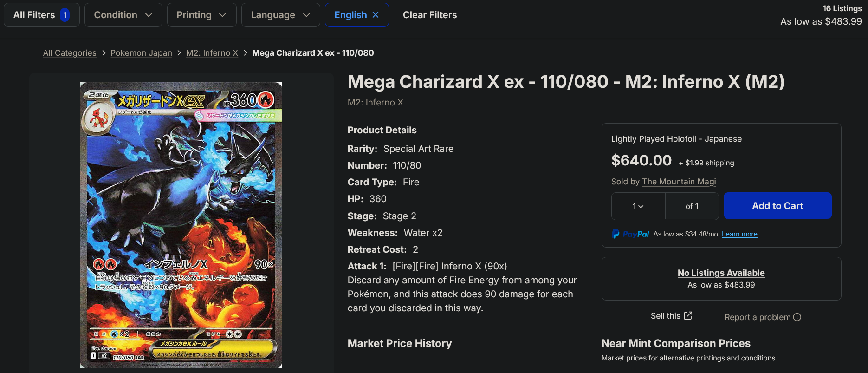Open the All Filters panel
Image resolution: width=868 pixels, height=373 pixels.
pyautogui.click(x=34, y=15)
